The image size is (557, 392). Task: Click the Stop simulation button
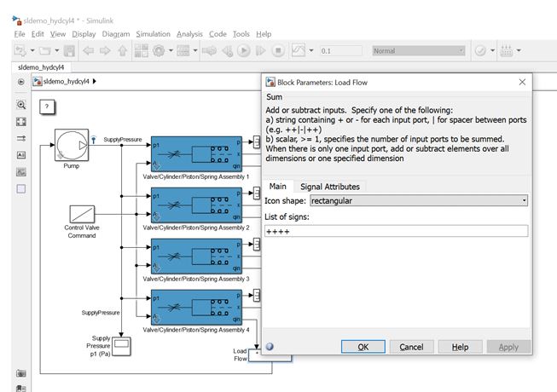tap(278, 51)
